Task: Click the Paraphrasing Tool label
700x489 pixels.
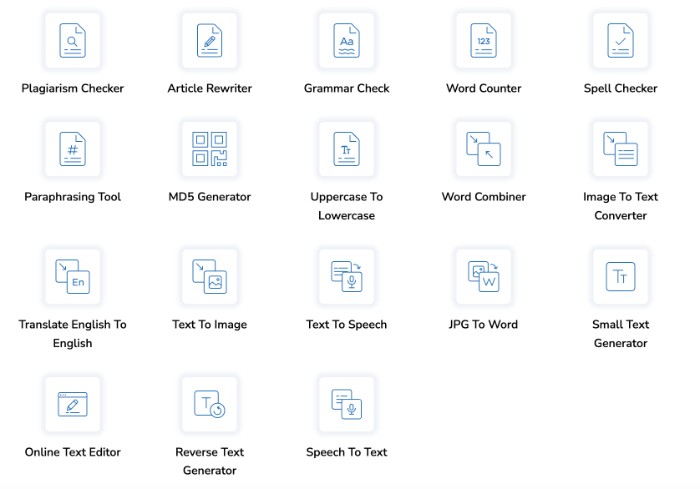Action: (73, 197)
